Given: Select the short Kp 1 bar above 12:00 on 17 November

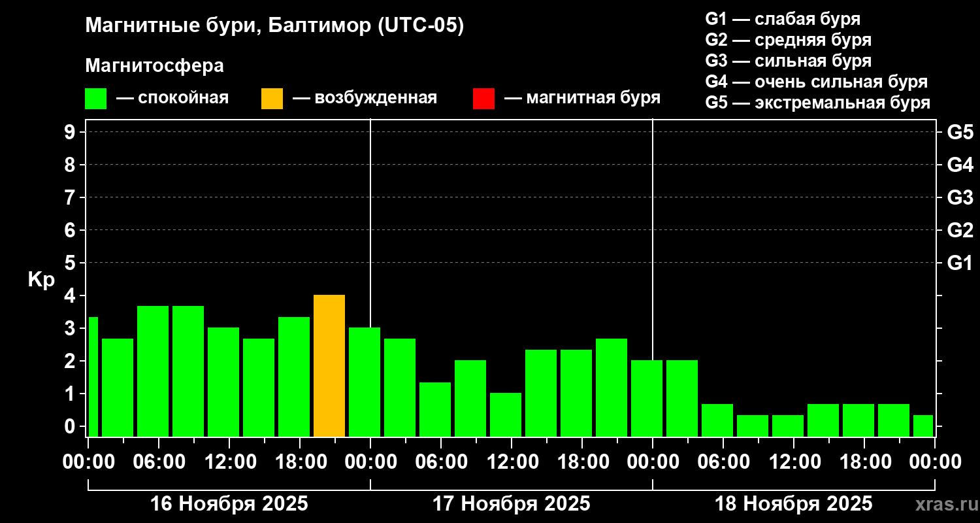Looking at the screenshot, I should pos(506,414).
